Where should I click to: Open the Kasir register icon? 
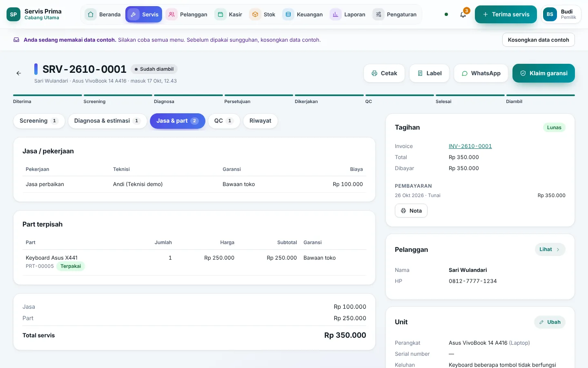(220, 14)
